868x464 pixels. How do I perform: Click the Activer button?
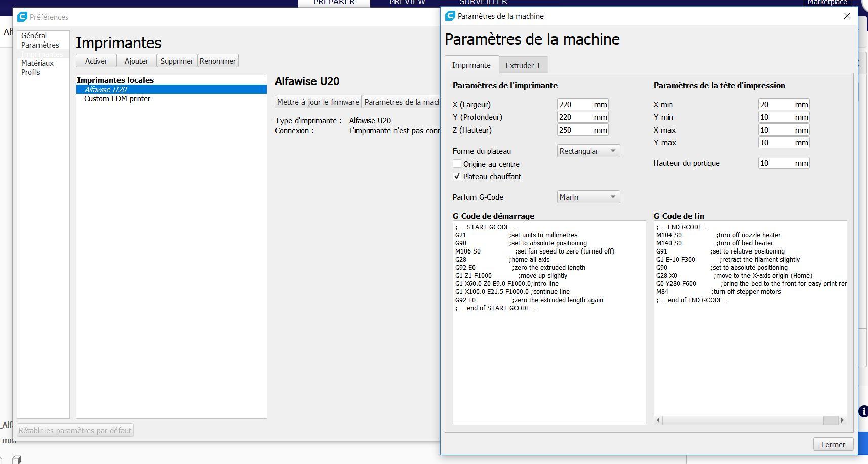coord(96,61)
